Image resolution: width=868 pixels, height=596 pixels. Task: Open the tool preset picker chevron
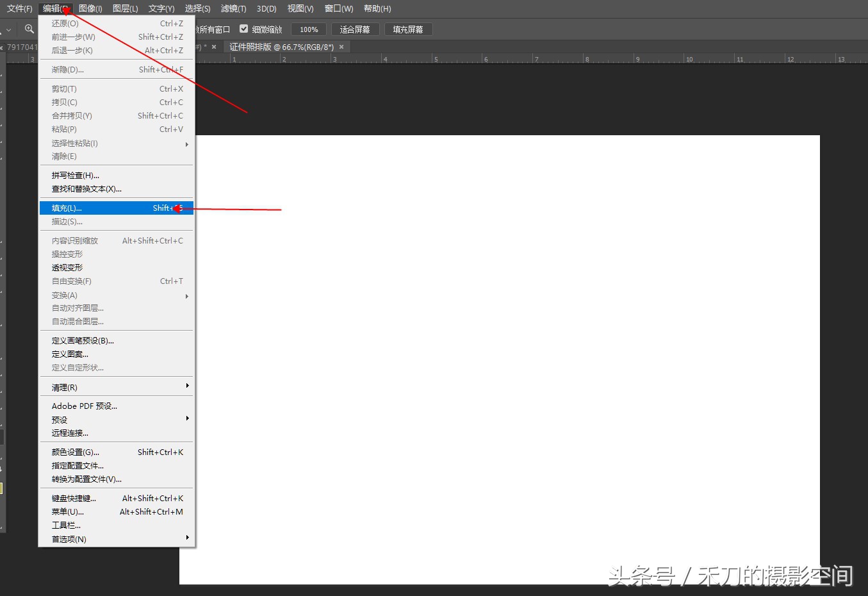8,29
